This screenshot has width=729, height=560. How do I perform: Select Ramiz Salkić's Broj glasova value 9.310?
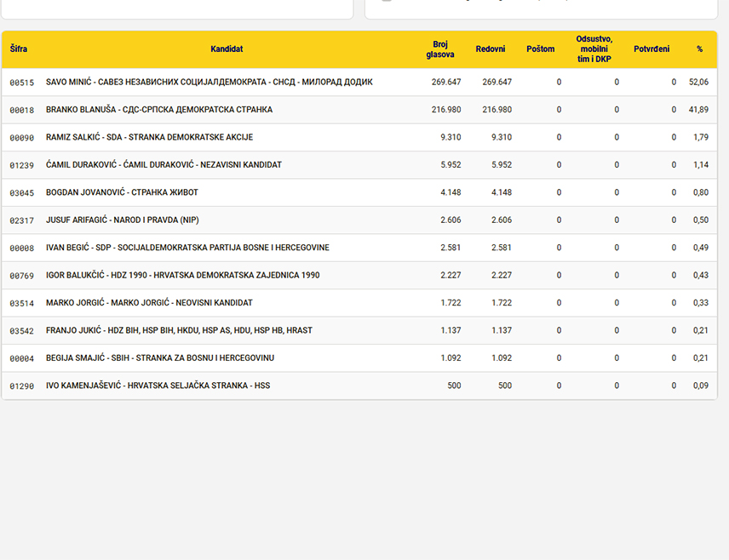451,137
